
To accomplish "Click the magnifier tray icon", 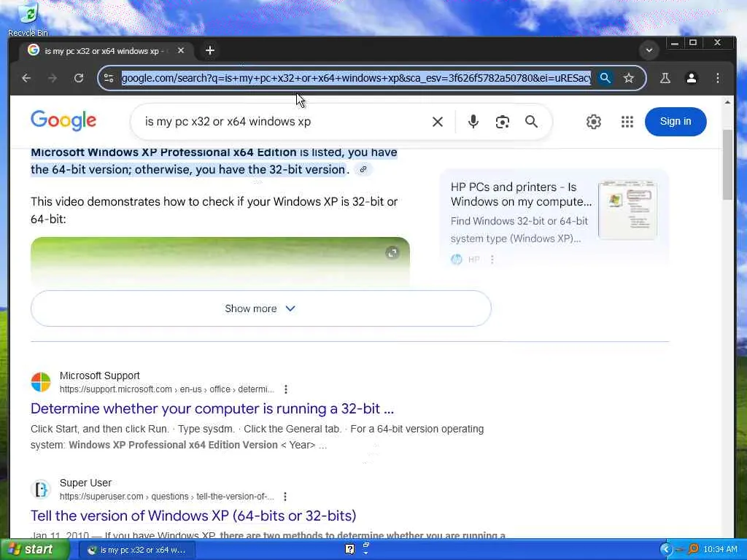I will click(x=694, y=549).
